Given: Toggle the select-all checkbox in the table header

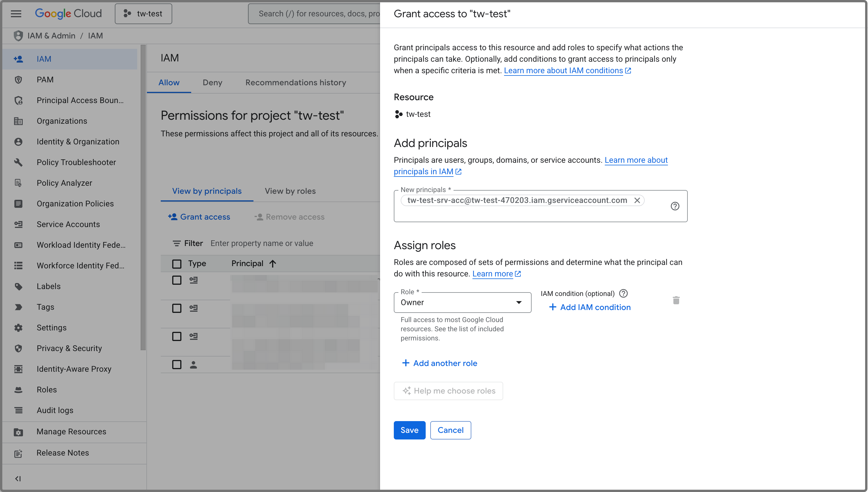Looking at the screenshot, I should 177,264.
